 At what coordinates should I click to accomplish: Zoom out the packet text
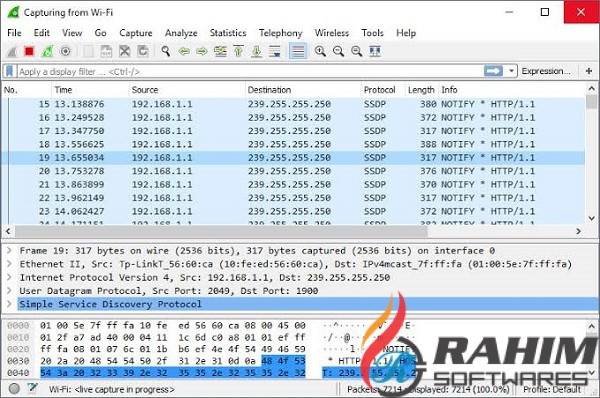[338, 51]
